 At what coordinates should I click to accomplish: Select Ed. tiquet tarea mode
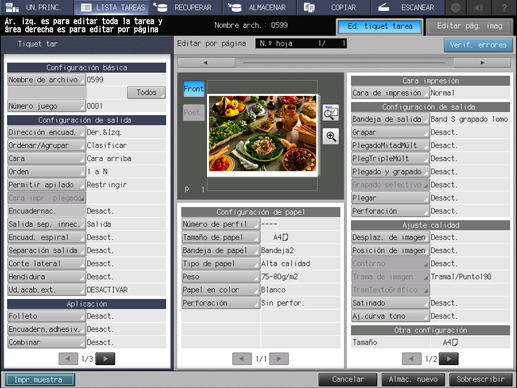pyautogui.click(x=380, y=26)
